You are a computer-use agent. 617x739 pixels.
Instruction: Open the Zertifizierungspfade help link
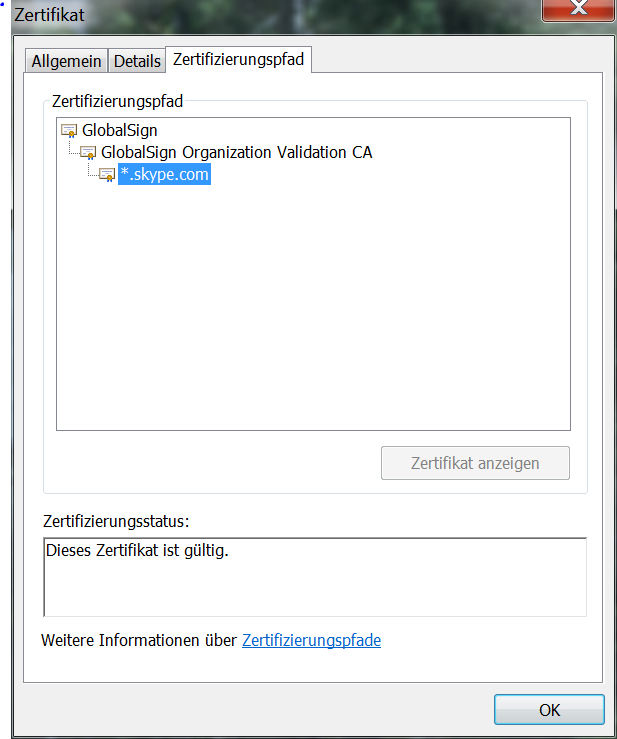(x=311, y=640)
